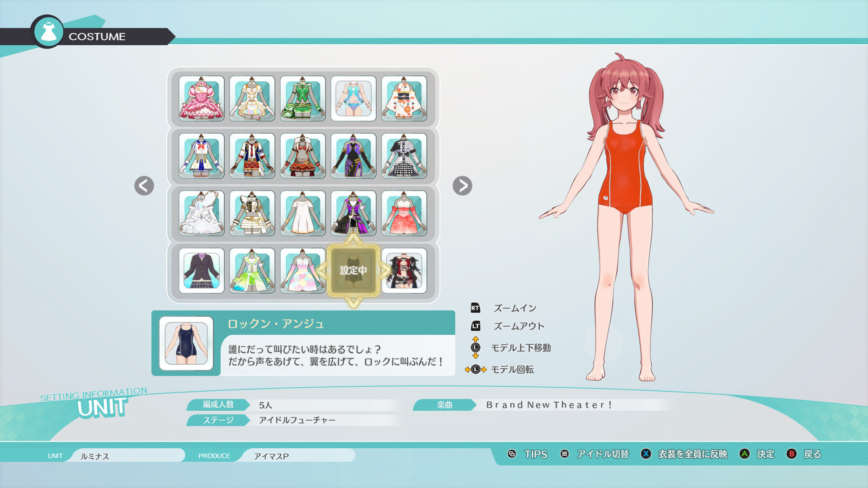
Task: Pick the red santa-style fur costume
Action: coord(303,156)
